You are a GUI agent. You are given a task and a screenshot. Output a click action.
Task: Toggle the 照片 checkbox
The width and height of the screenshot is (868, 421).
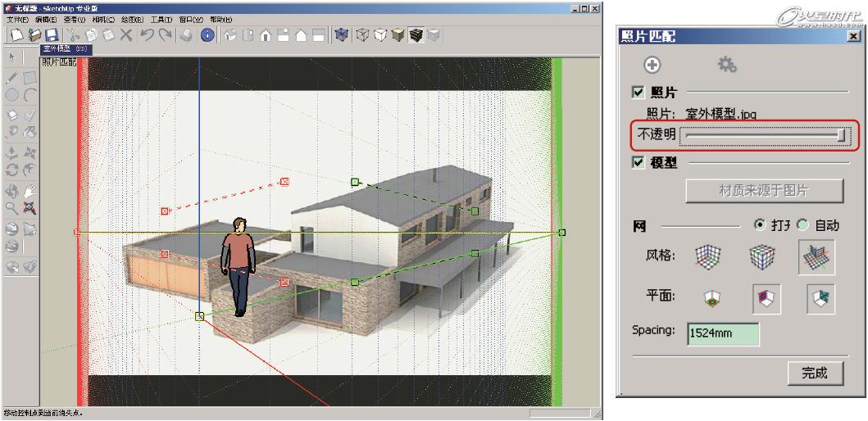click(x=639, y=92)
